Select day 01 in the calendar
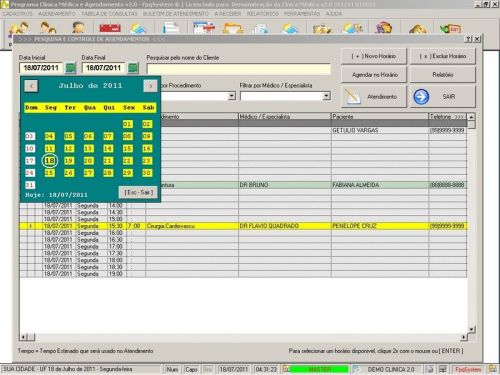 [127, 124]
